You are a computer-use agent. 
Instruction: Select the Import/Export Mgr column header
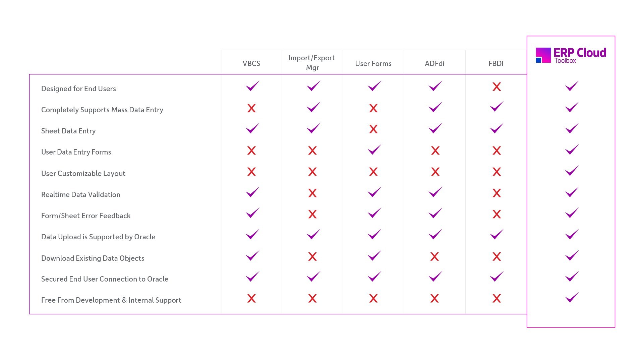312,63
